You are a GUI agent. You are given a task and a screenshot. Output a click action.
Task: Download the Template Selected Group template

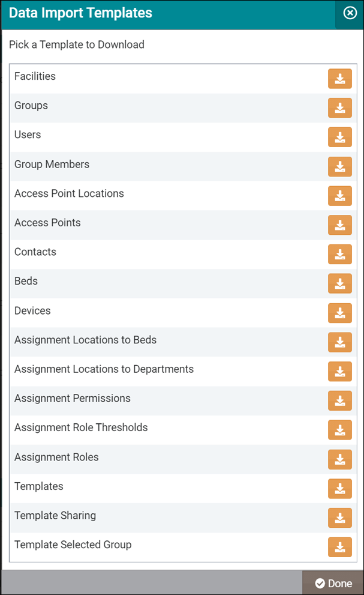coord(339,547)
